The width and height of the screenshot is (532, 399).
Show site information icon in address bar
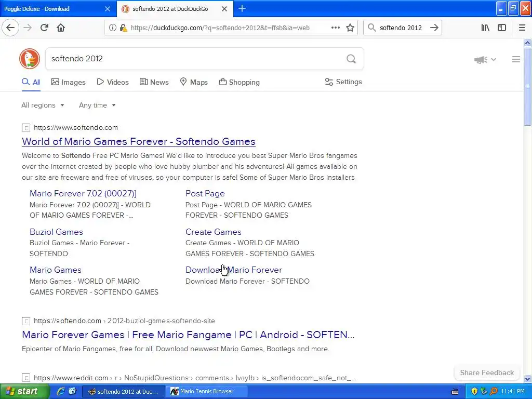(112, 28)
